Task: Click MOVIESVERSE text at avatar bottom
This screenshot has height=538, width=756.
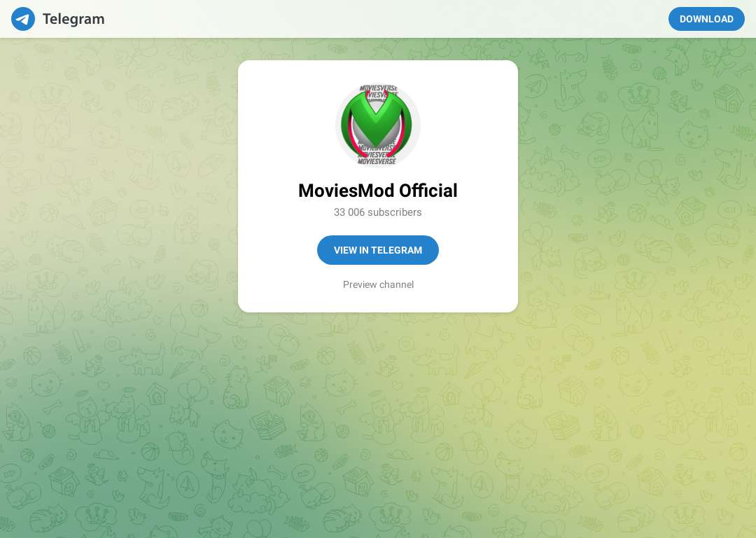Action: 377,162
